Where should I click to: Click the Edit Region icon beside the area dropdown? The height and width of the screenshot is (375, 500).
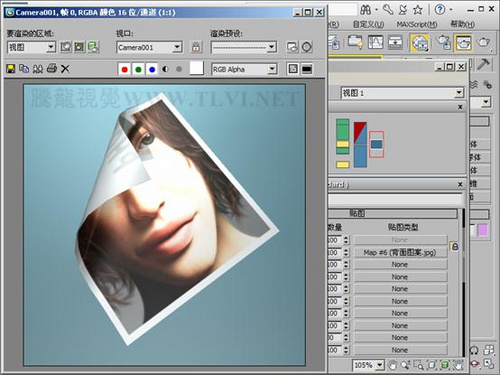(x=66, y=47)
